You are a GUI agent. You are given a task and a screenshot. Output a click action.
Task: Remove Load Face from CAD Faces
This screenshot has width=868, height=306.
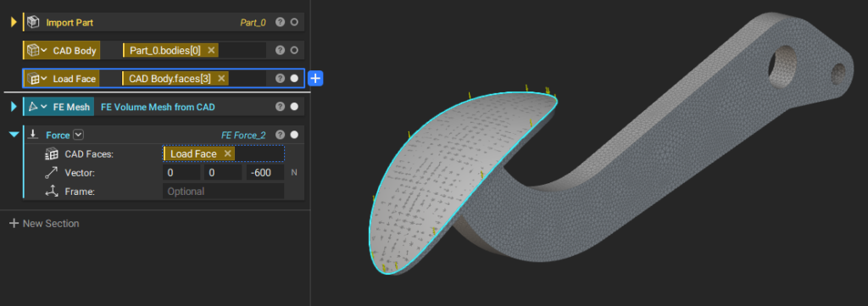coord(227,153)
